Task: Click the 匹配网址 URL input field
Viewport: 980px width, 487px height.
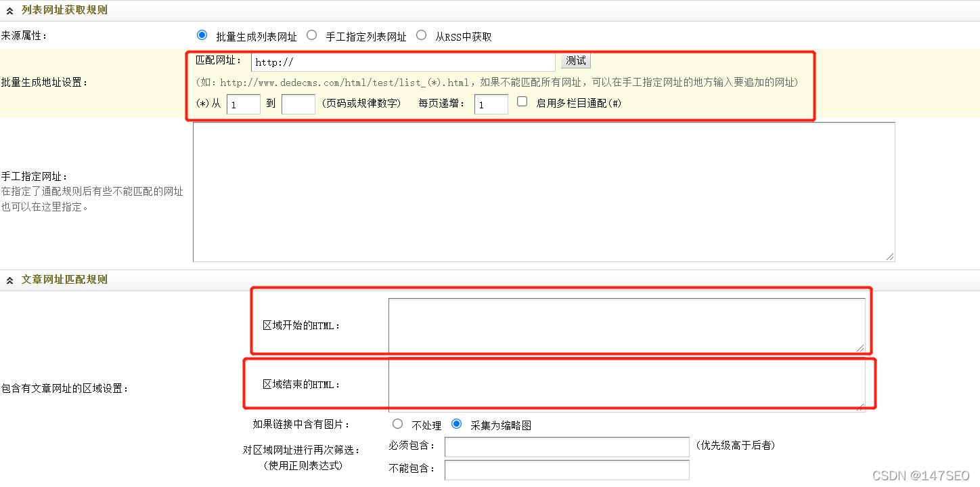Action: point(403,62)
